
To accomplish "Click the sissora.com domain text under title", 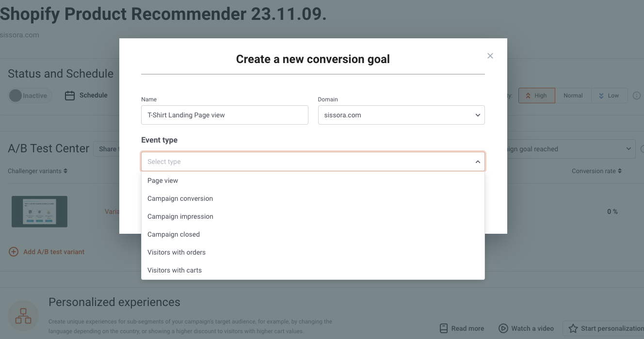I will pyautogui.click(x=19, y=35).
